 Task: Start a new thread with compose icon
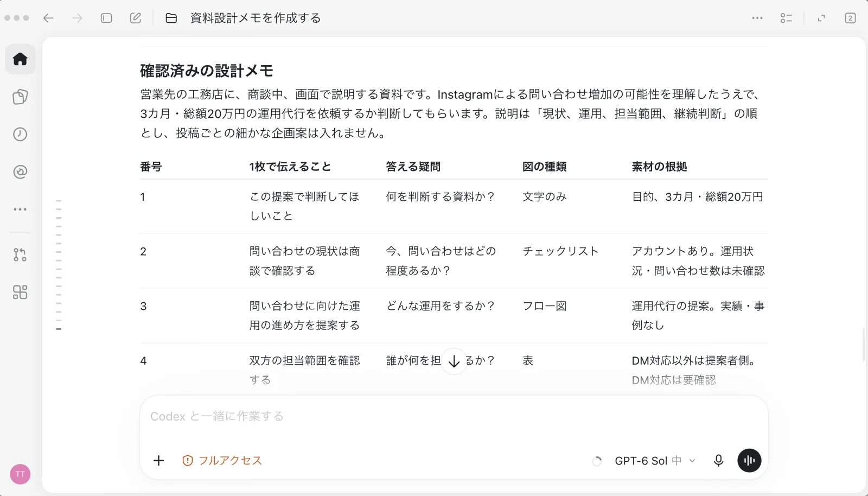[136, 18]
